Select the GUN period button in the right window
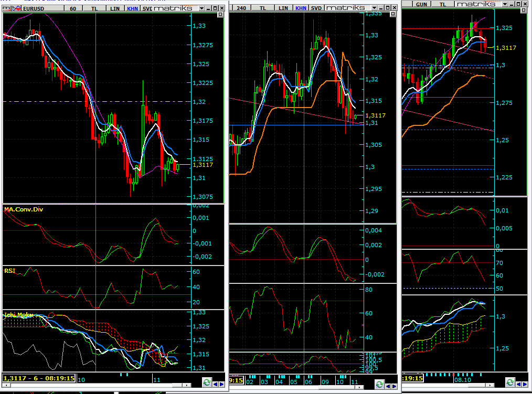This screenshot has height=394, width=532. tap(421, 4)
